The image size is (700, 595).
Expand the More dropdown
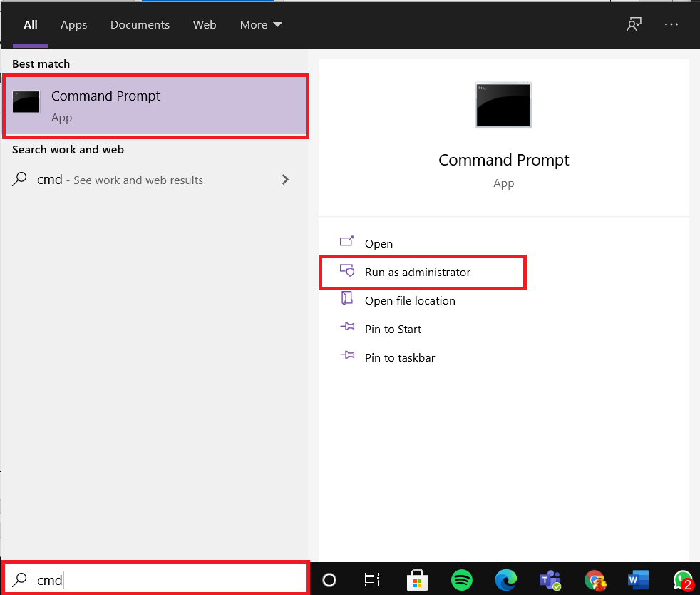[260, 24]
